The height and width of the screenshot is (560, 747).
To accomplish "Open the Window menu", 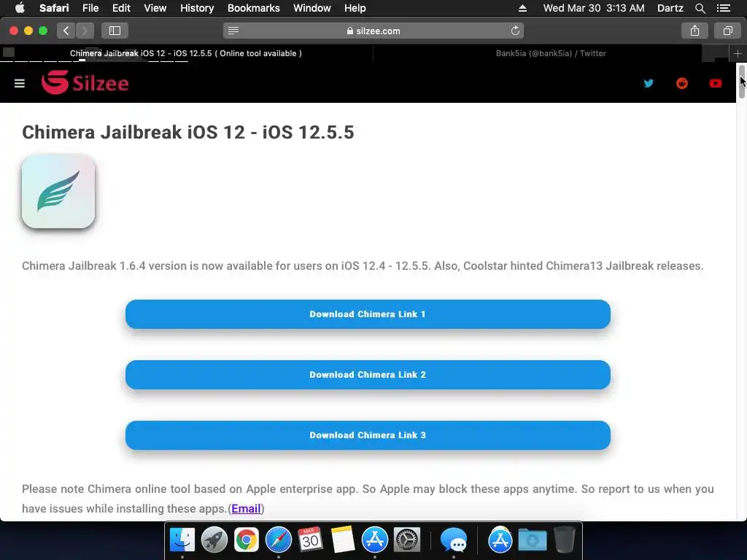I will (311, 8).
